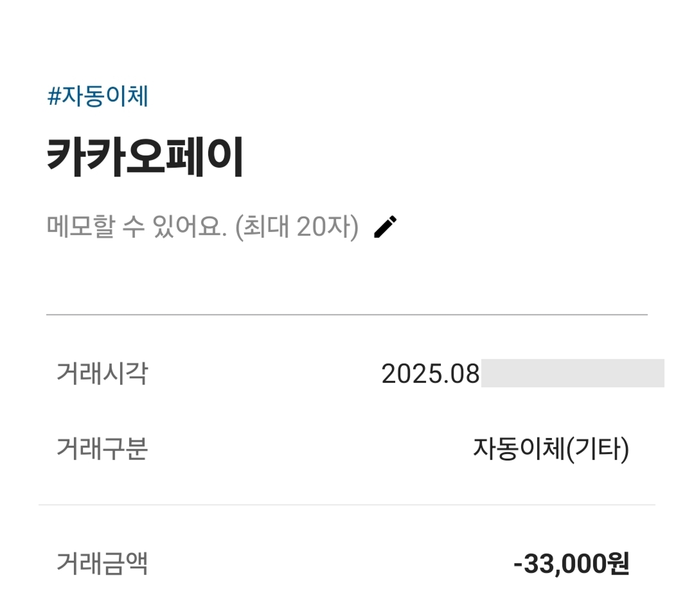
Task: Click the divider line below the memo
Action: pos(346,315)
